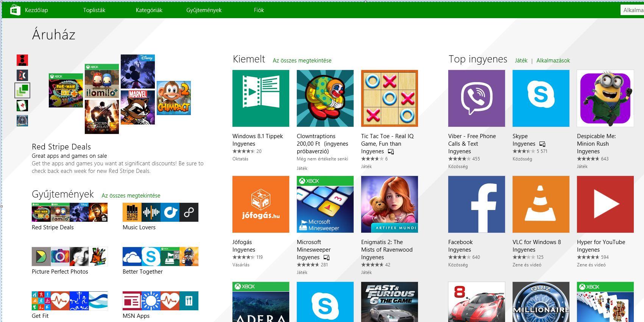
Task: Open the Asphalt 8 racing game tile
Action: coord(477,302)
